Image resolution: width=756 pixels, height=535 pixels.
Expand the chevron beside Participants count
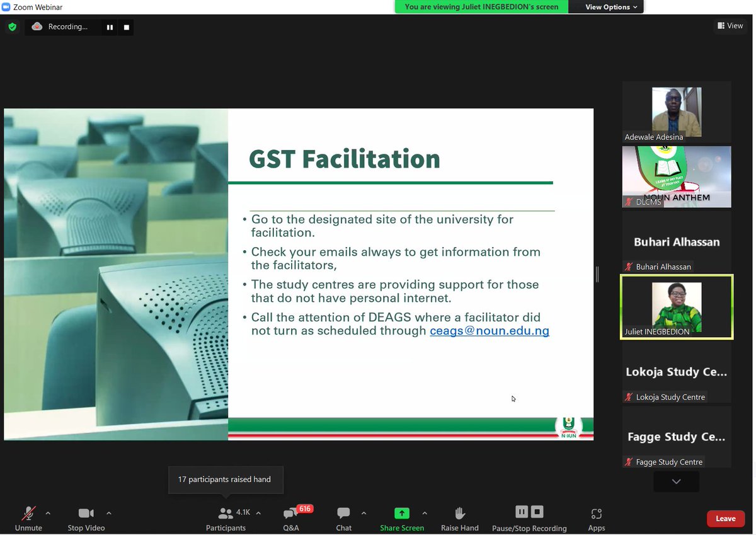coord(258,513)
